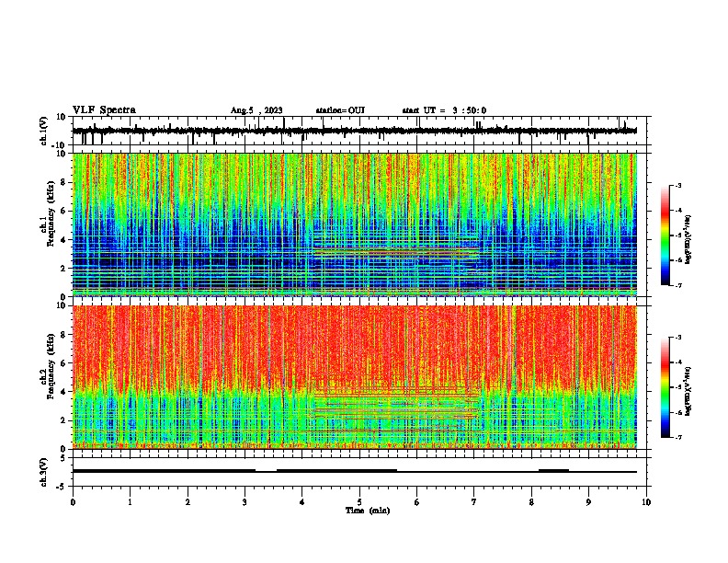728x563 pixels.
Task: Click the "VLF Spectra" plot title
Action: 104,110
